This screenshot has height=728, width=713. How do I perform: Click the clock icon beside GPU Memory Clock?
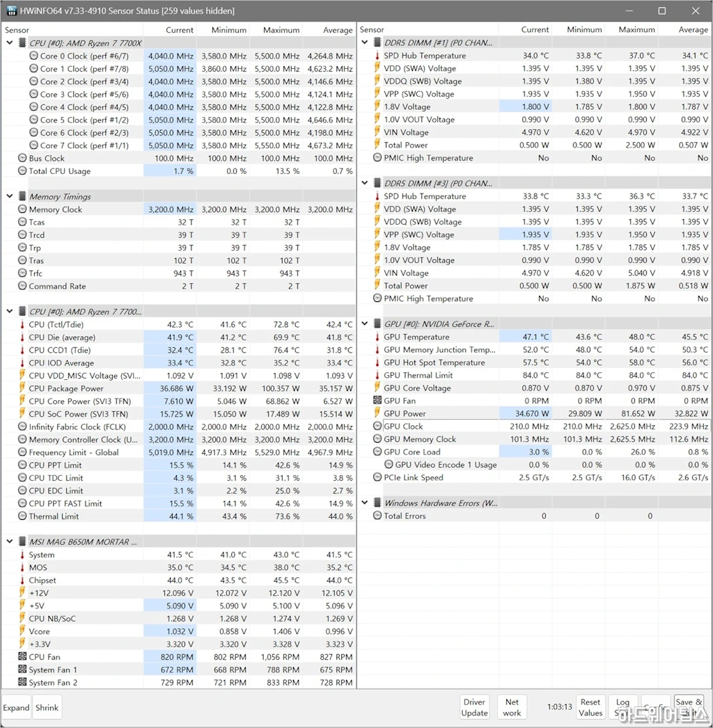(377, 439)
